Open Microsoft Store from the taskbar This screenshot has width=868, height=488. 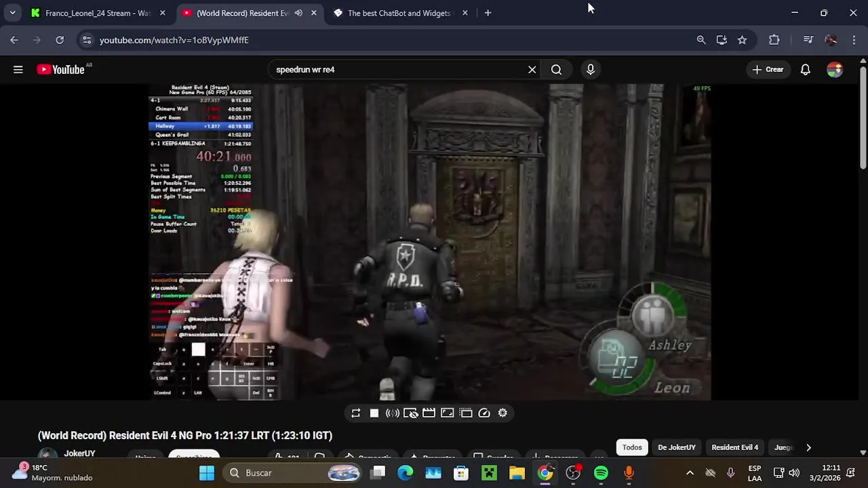(x=461, y=472)
